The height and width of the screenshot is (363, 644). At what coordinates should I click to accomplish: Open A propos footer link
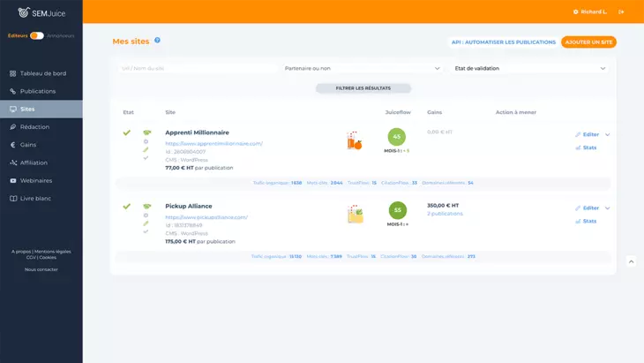21,251
